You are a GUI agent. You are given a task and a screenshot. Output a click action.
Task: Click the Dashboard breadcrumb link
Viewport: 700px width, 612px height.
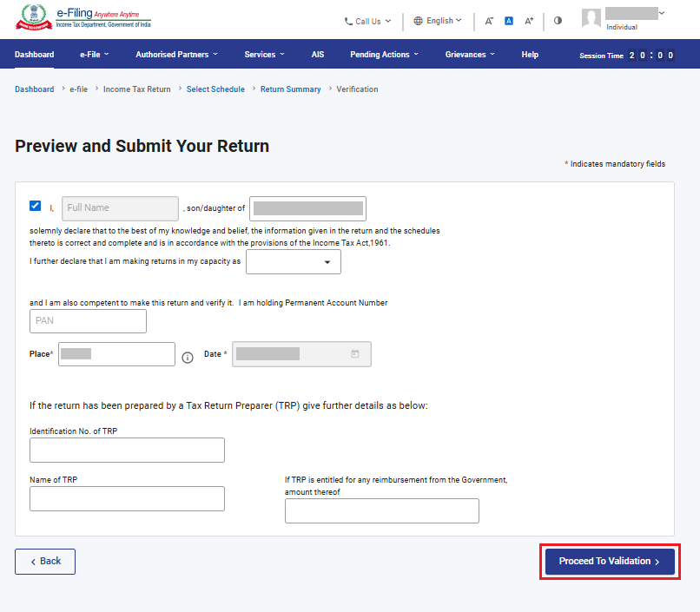pyautogui.click(x=35, y=89)
